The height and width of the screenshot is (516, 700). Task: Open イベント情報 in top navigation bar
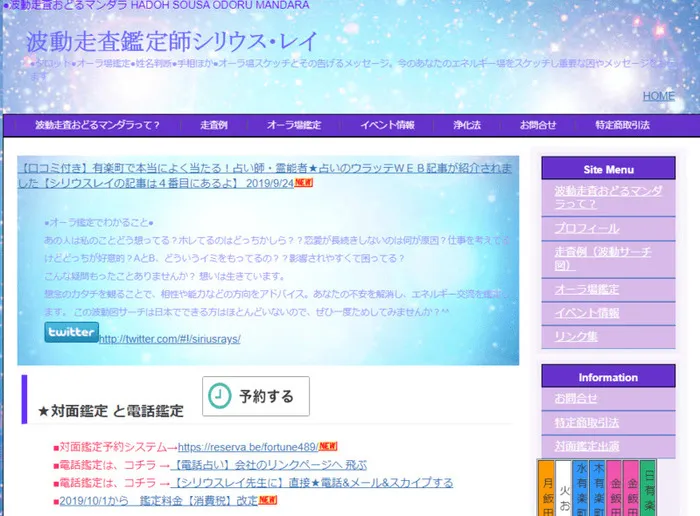pyautogui.click(x=387, y=125)
